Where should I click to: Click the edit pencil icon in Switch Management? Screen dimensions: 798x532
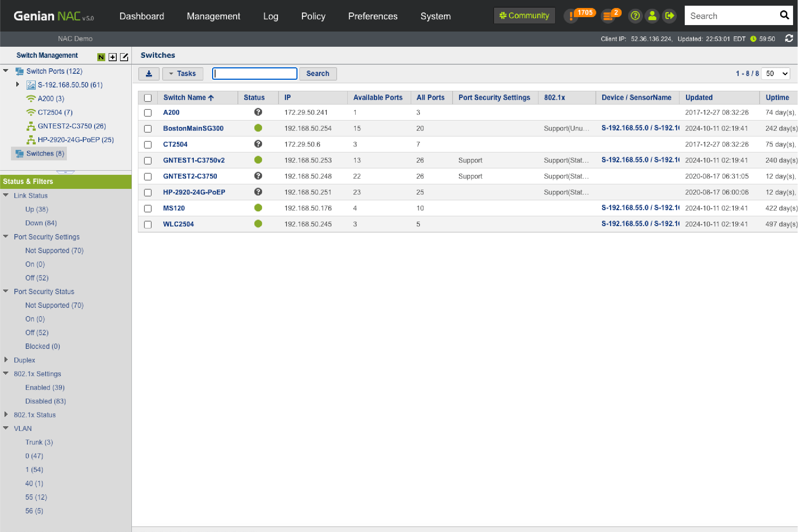point(124,57)
